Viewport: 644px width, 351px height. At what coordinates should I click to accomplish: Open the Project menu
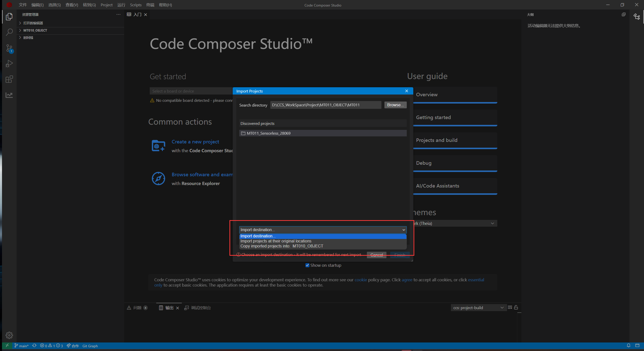106,5
